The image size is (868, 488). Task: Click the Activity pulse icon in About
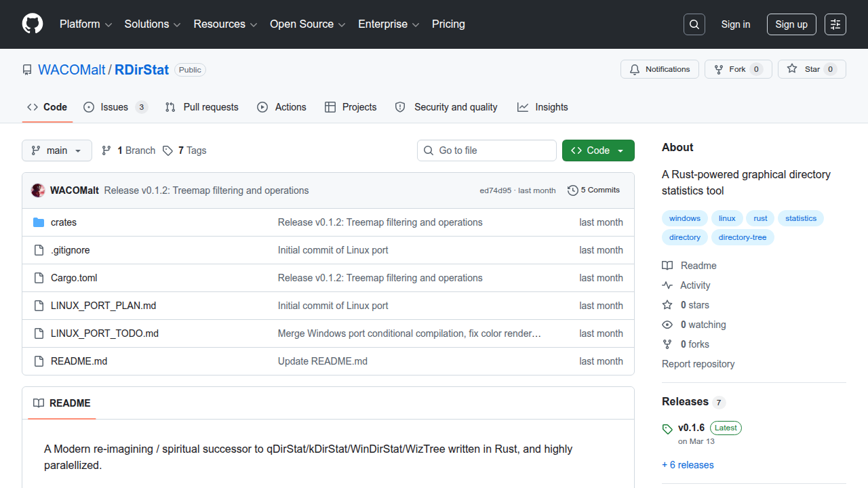tap(667, 285)
